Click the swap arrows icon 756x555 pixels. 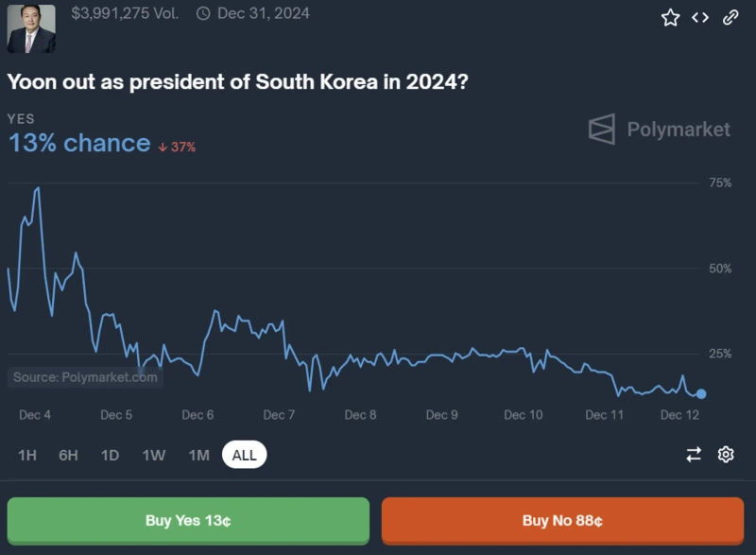(694, 455)
